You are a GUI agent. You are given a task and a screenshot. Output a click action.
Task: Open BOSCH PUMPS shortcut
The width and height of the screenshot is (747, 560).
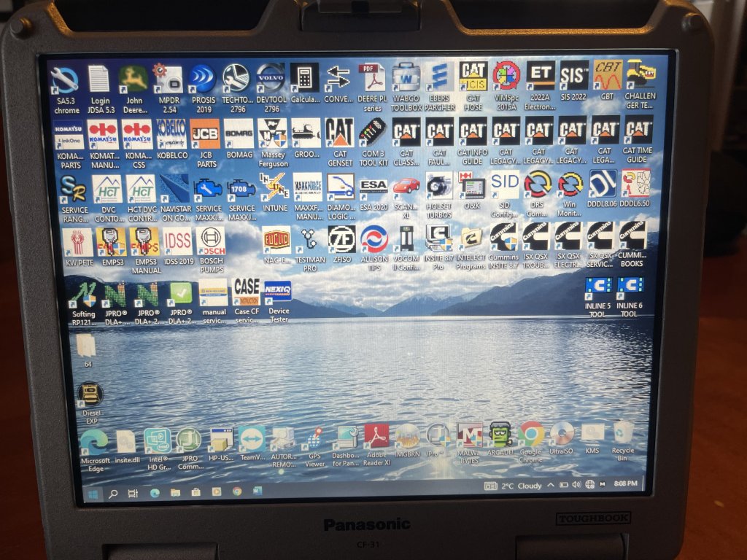[x=211, y=241]
